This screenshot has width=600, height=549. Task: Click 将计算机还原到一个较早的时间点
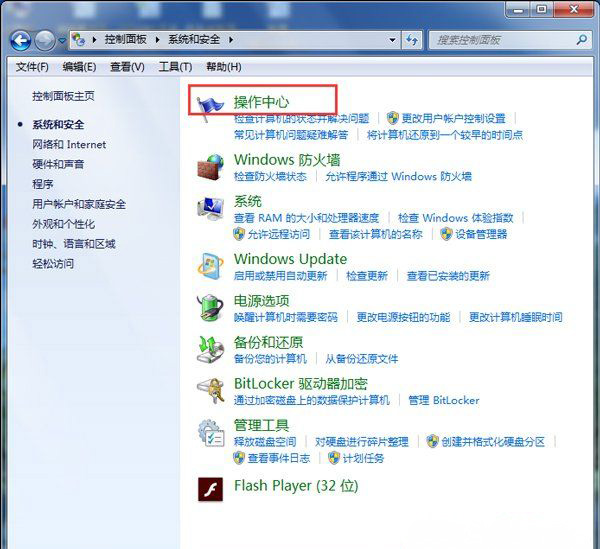[x=445, y=135]
